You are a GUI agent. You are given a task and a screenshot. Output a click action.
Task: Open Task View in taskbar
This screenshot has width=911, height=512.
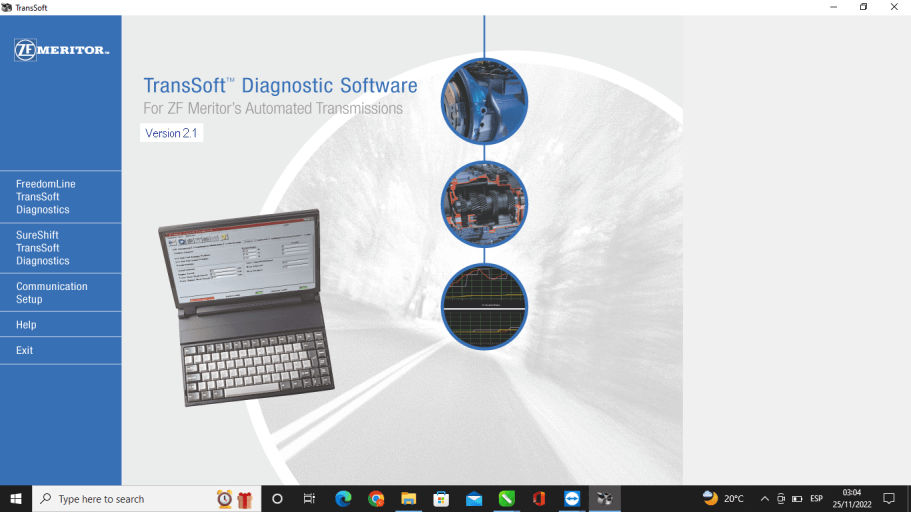(310, 498)
